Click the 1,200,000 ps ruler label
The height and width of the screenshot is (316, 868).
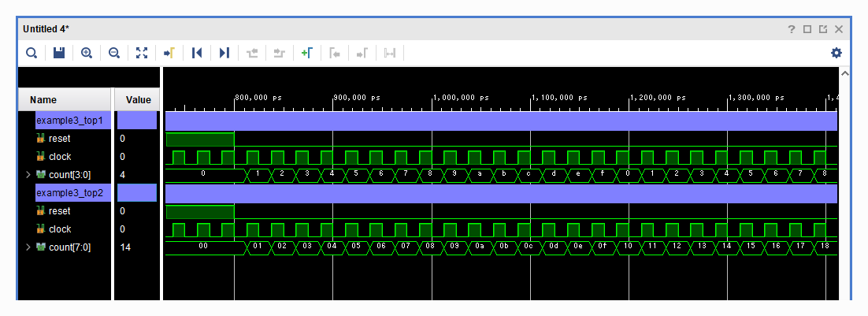(x=658, y=98)
